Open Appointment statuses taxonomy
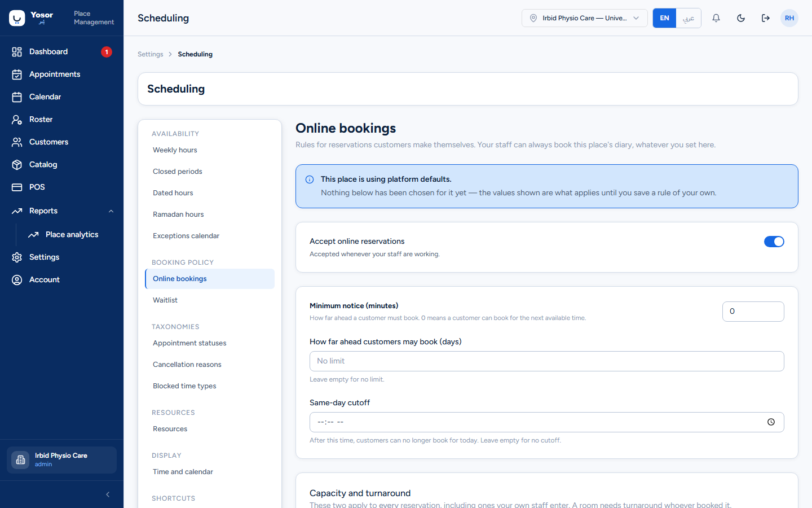 [x=210, y=343]
